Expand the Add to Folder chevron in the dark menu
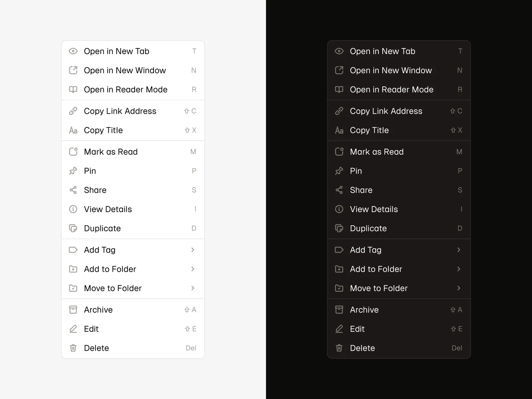 [x=459, y=269]
